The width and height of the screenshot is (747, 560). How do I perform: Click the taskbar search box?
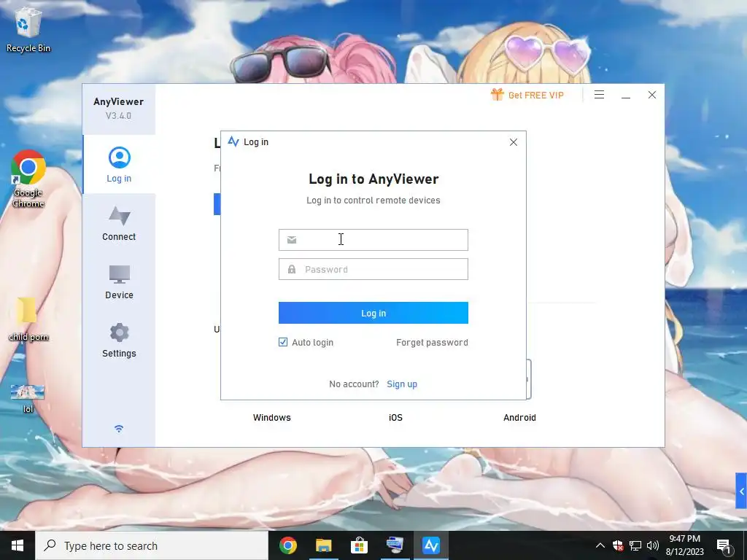coord(152,545)
